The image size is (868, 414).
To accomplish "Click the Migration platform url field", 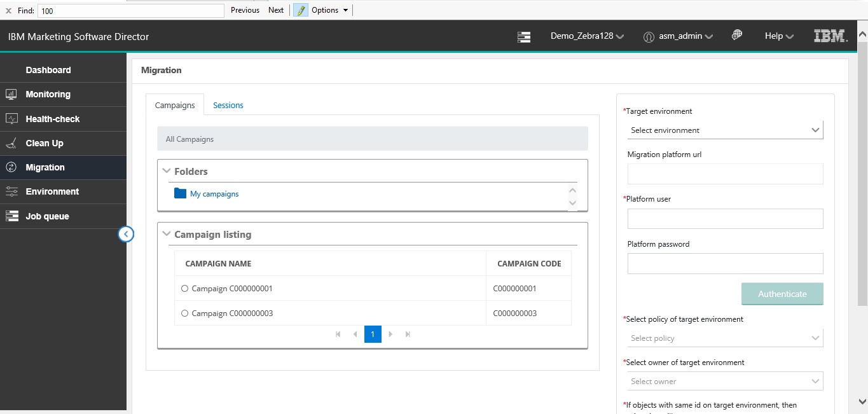I will (x=725, y=174).
